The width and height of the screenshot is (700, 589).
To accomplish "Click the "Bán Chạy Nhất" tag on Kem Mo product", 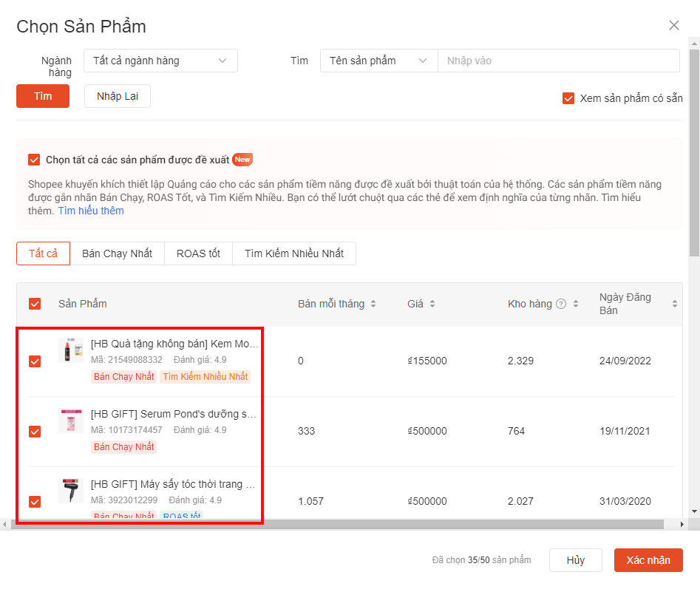I will (x=123, y=377).
